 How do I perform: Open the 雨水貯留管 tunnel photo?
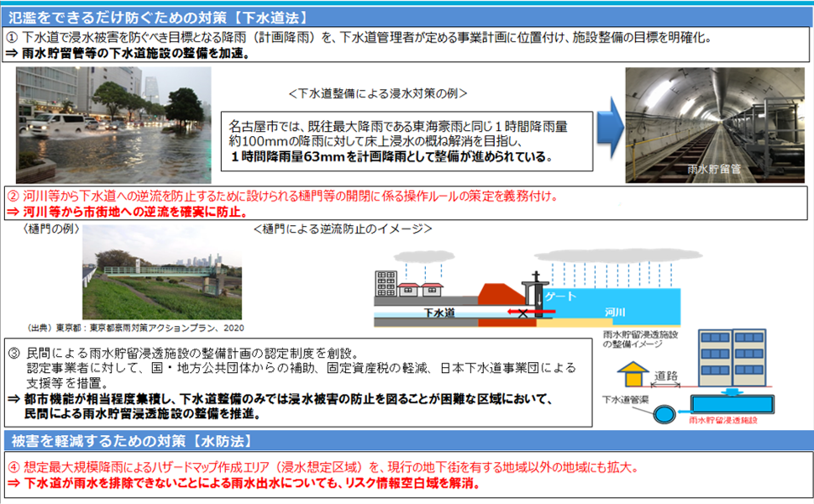pos(716,125)
